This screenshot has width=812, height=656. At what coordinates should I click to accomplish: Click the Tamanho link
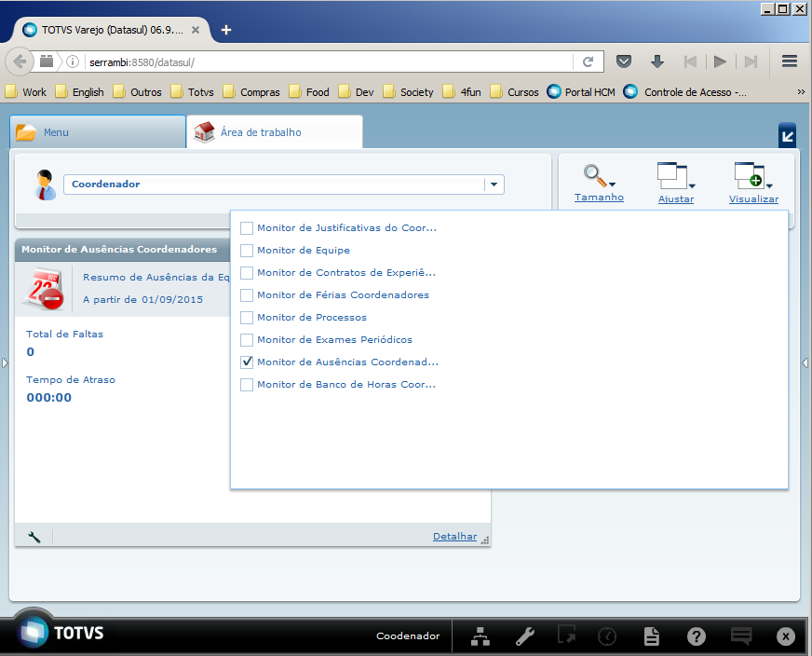pyautogui.click(x=599, y=198)
